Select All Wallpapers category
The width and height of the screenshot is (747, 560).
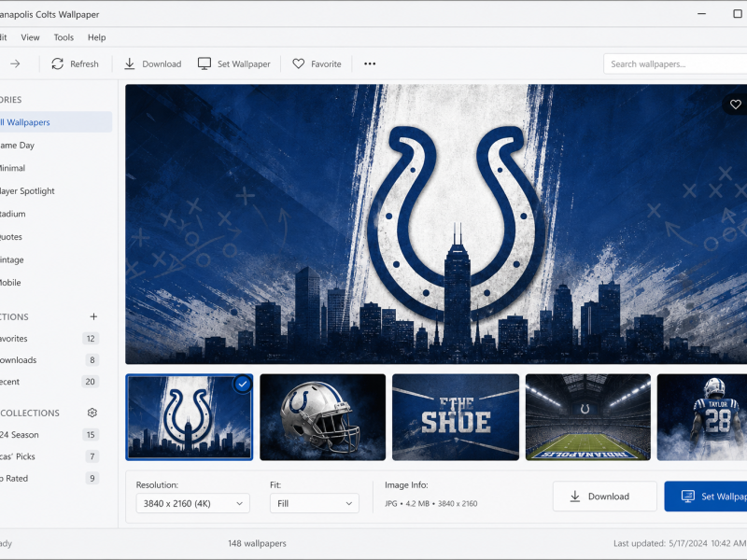56,122
